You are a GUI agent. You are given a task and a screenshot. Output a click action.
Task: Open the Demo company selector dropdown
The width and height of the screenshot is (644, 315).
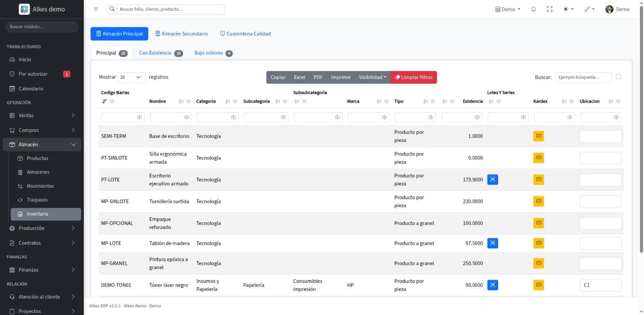coord(508,9)
